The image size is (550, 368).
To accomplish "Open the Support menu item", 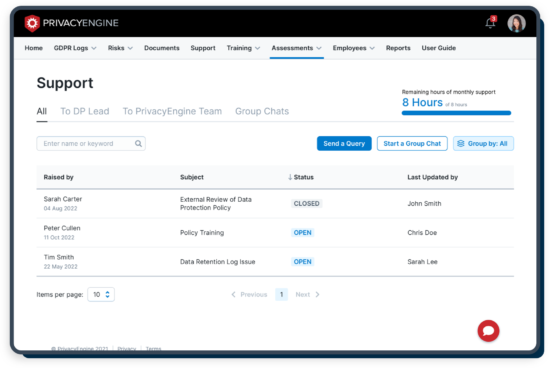I will click(203, 48).
